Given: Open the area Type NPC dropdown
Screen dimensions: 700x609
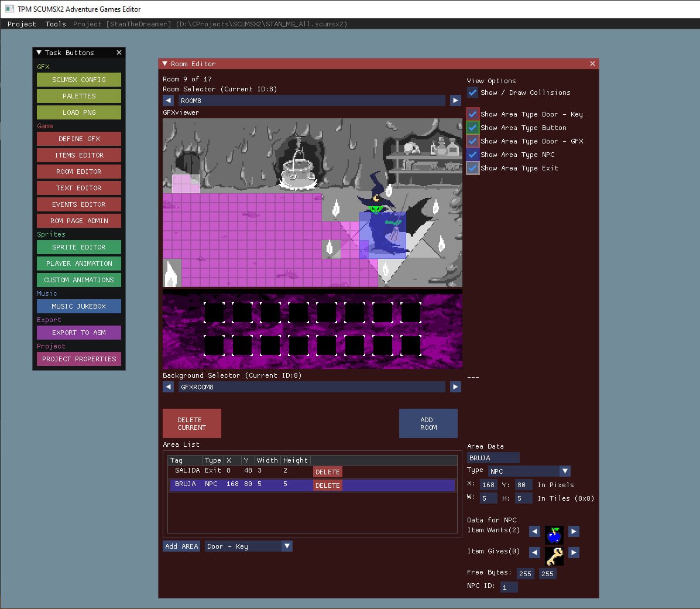Looking at the screenshot, I should point(529,471).
